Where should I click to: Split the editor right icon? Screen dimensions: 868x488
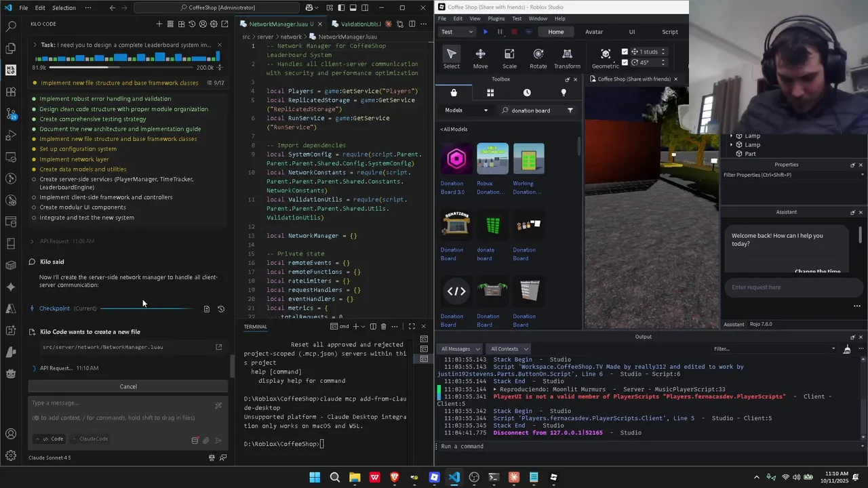(x=412, y=24)
